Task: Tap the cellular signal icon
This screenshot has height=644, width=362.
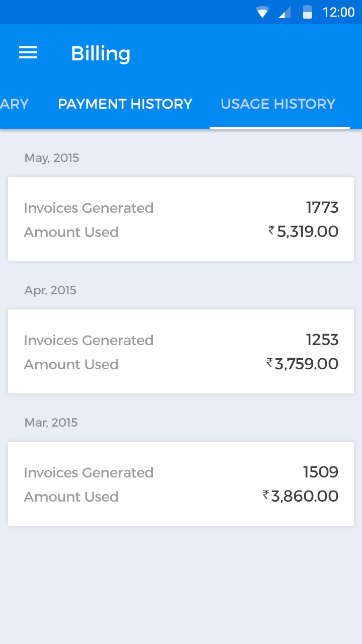Action: 285,13
